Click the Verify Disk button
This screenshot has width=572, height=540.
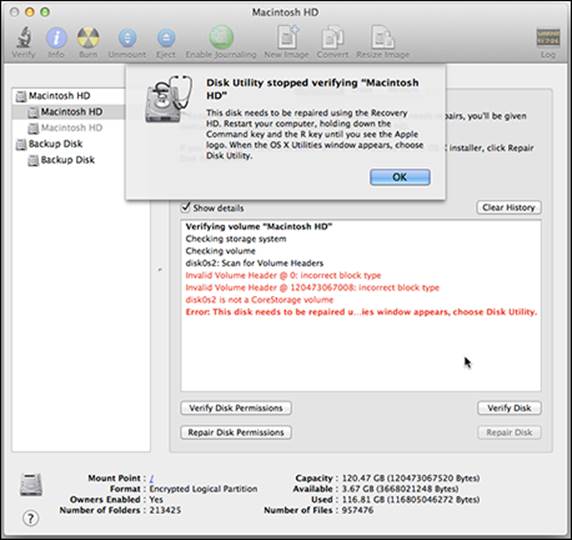pos(509,408)
